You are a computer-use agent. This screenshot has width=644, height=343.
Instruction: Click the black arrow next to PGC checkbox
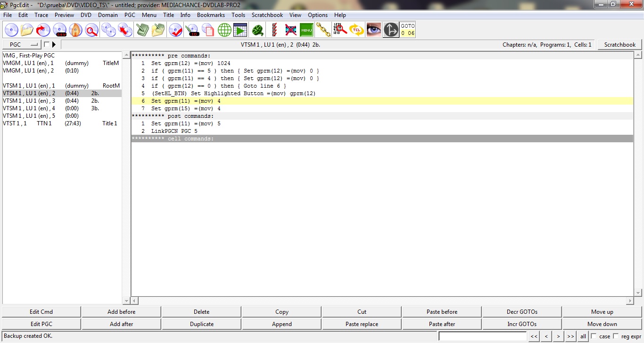tap(54, 45)
